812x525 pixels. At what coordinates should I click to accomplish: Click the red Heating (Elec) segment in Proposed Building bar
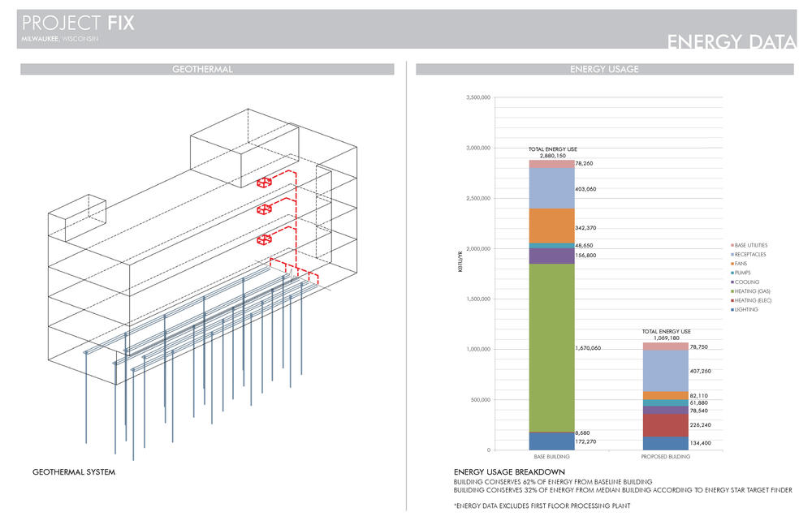[x=665, y=425]
